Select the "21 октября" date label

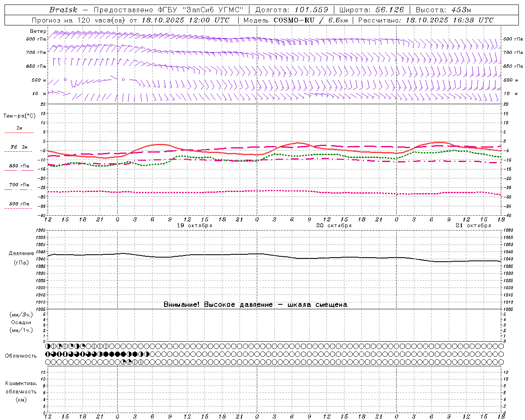click(473, 226)
